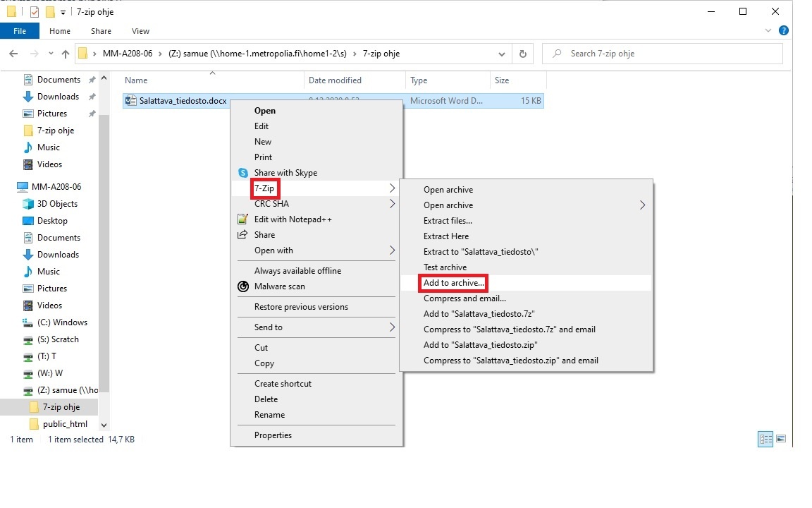Open pinned Downloads in quick access
Image resolution: width=812 pixels, height=508 pixels.
(58, 97)
